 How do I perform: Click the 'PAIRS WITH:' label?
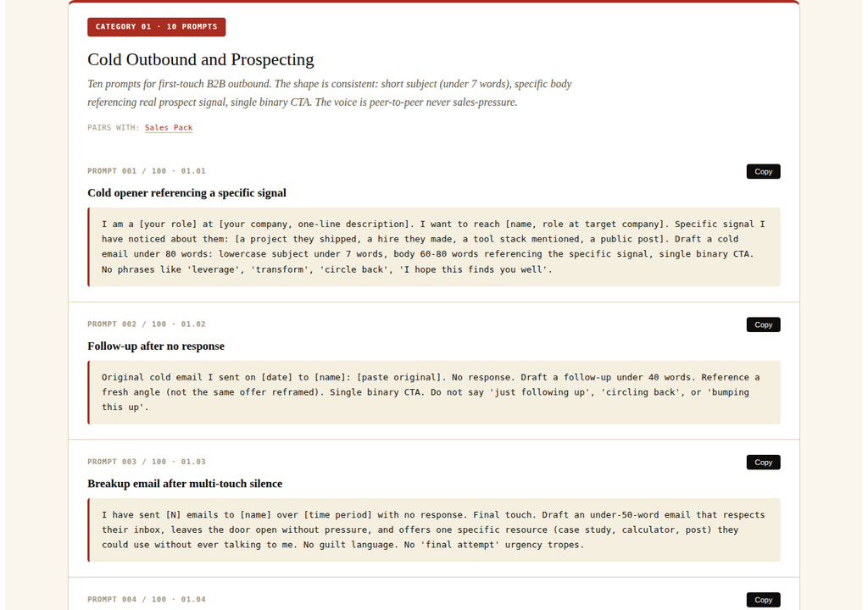tap(114, 127)
